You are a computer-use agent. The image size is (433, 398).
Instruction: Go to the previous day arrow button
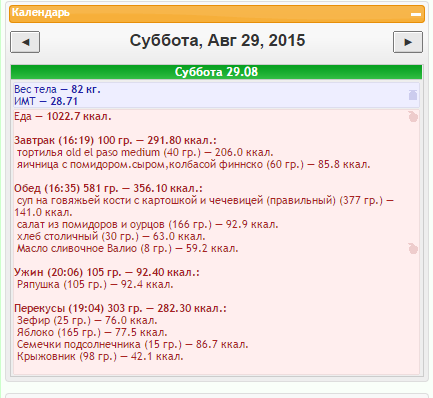point(25,42)
